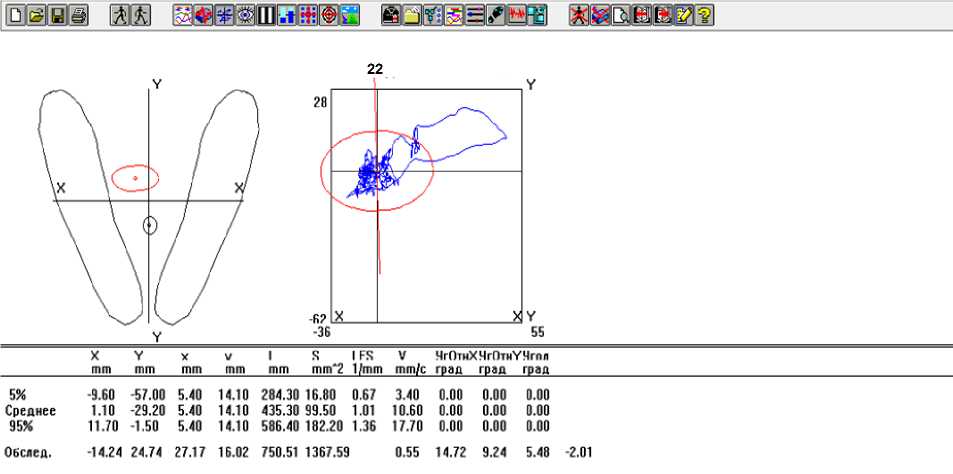Open help with the yellow question mark icon
The image size is (953, 474).
(705, 15)
